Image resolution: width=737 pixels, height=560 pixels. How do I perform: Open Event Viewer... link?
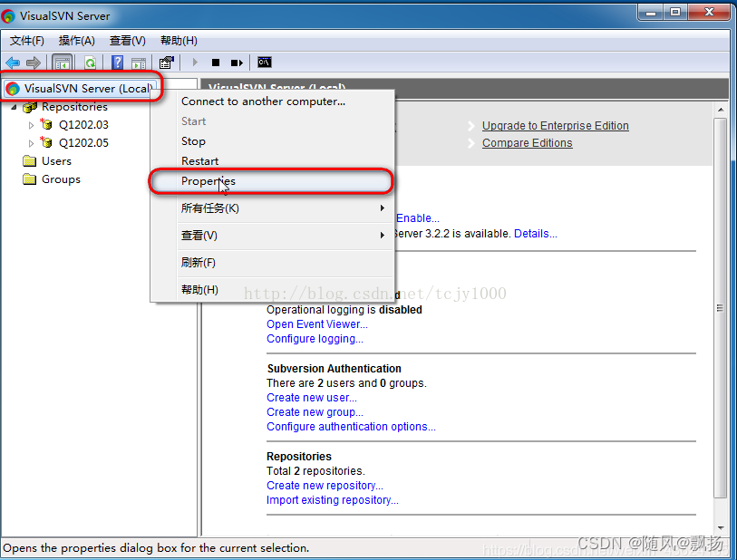(x=316, y=324)
